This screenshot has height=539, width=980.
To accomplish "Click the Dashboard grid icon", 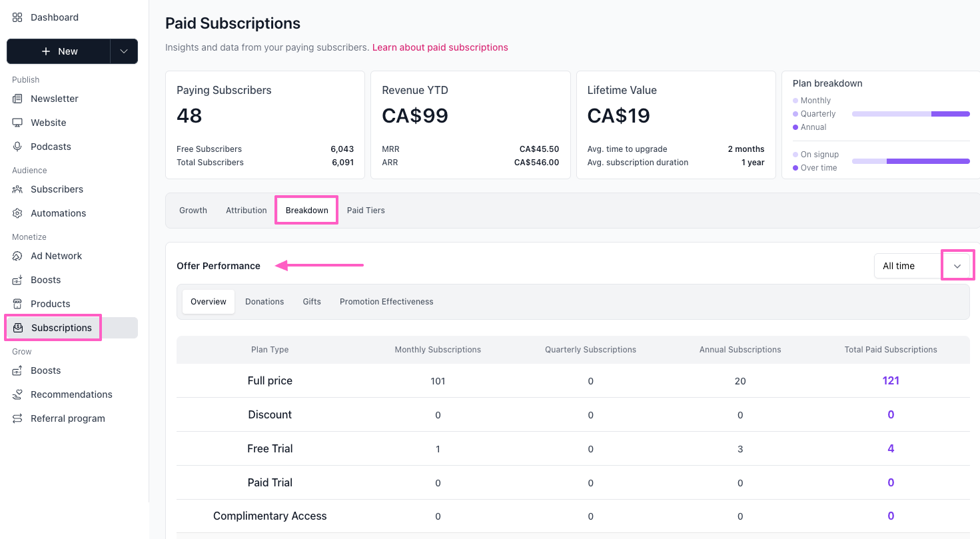I will point(17,17).
